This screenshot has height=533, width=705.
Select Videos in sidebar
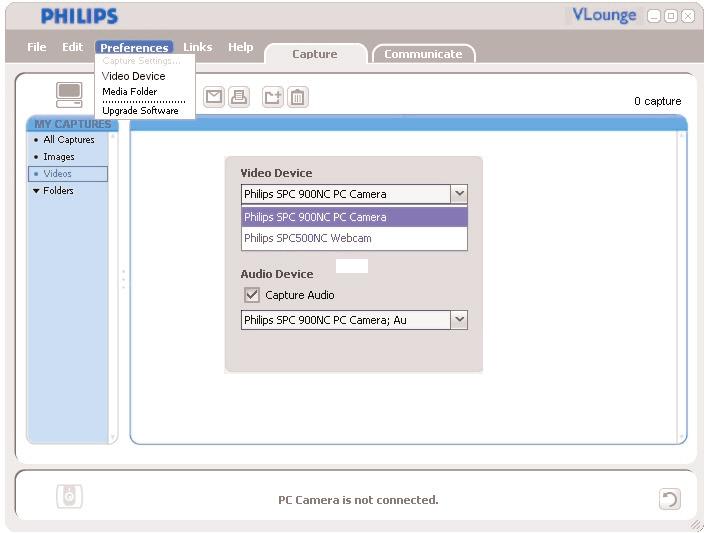pyautogui.click(x=68, y=174)
